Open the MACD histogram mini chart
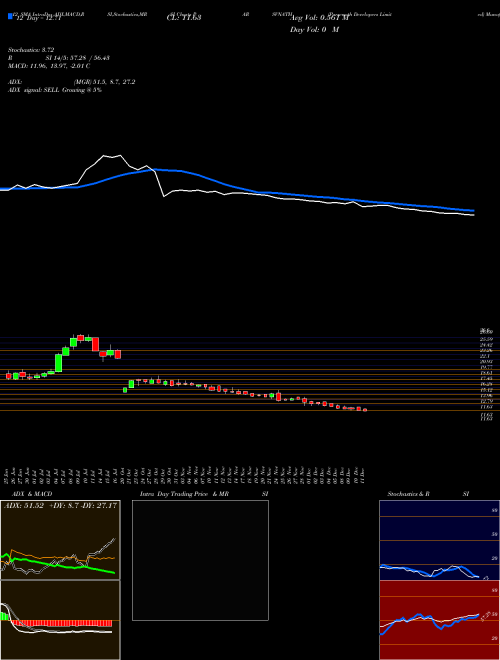 click(60, 620)
